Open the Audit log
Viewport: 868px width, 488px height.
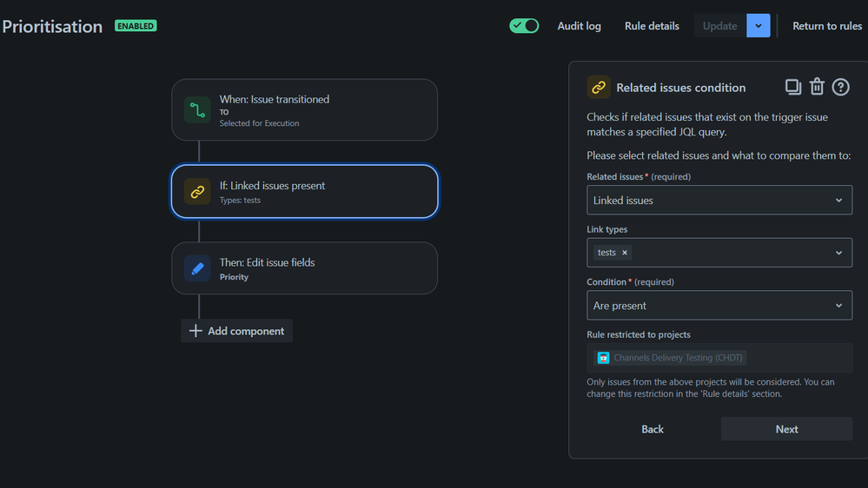click(x=579, y=26)
